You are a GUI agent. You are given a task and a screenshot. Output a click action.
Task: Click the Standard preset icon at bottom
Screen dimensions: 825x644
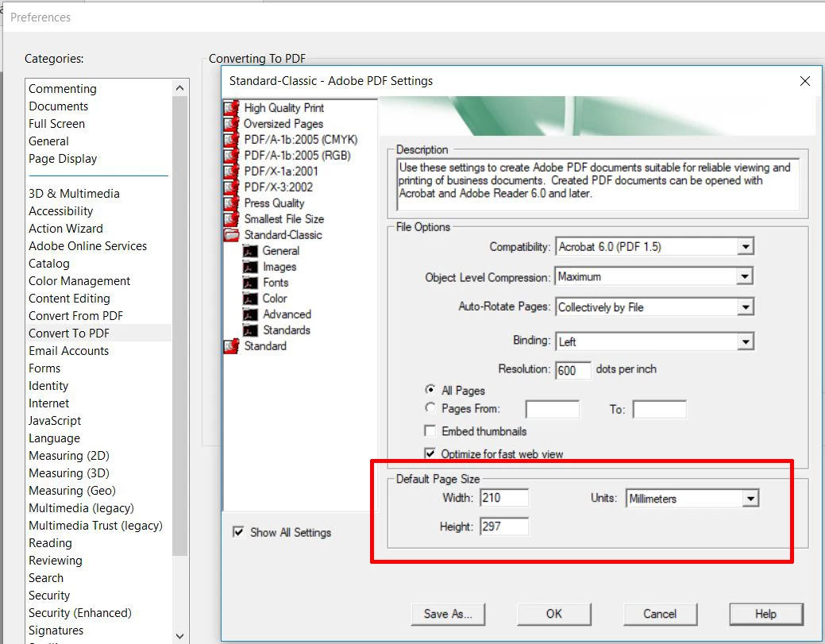[x=232, y=345]
